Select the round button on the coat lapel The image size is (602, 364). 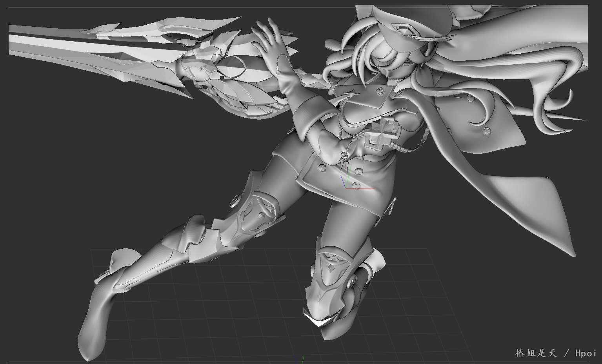[486, 131]
